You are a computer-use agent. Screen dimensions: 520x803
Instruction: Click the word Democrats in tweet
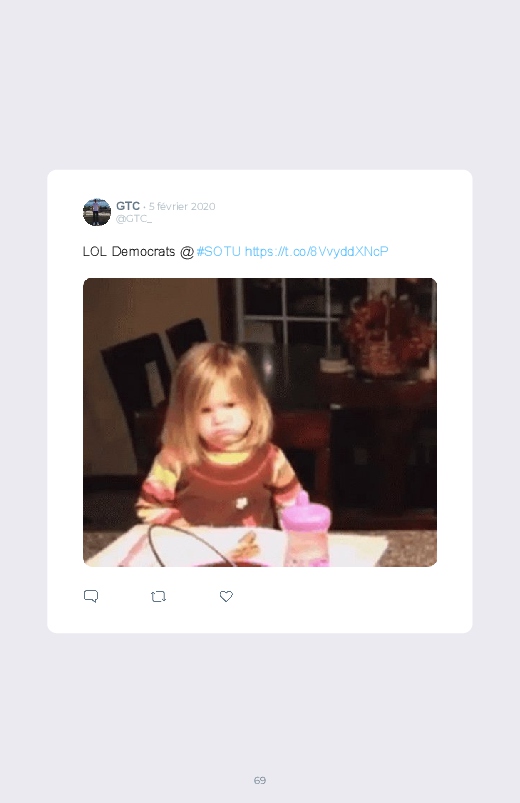pos(143,251)
